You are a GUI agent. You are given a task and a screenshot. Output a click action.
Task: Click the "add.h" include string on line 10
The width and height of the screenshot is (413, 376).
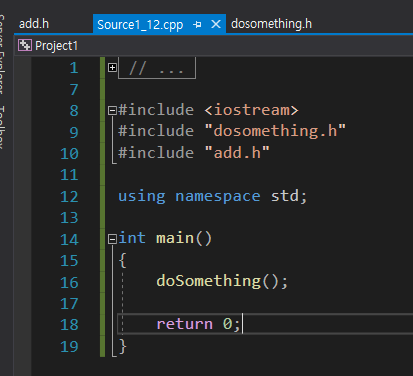pyautogui.click(x=237, y=153)
